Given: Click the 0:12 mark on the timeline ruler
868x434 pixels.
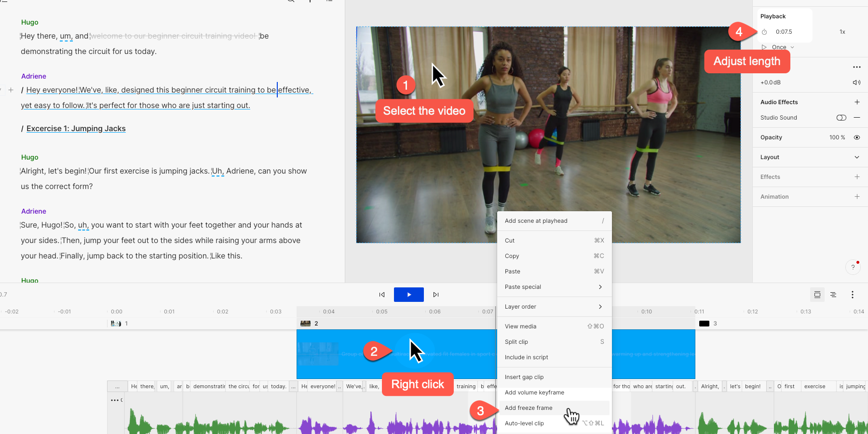Looking at the screenshot, I should [753, 312].
